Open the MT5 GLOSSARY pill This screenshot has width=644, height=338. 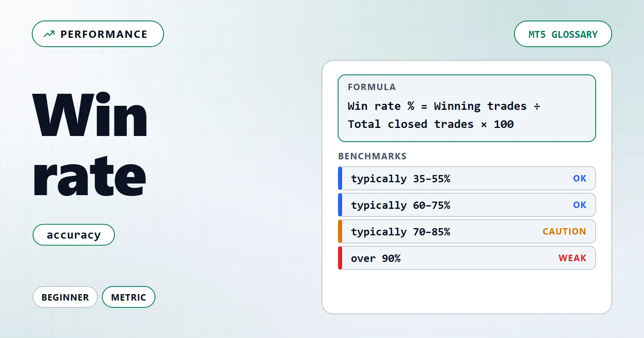coord(563,34)
